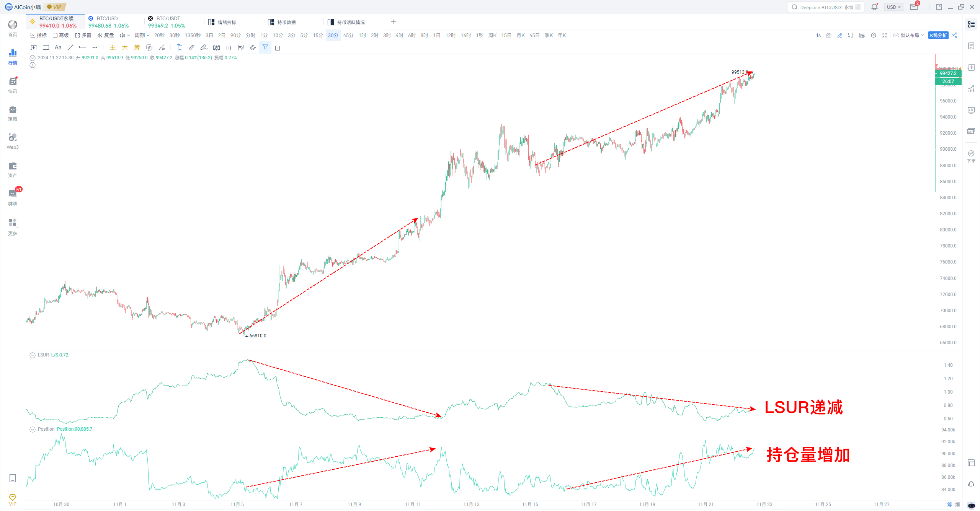The height and width of the screenshot is (511, 980).
Task: Open the candlestick chart type dropdown
Action: click(x=125, y=35)
